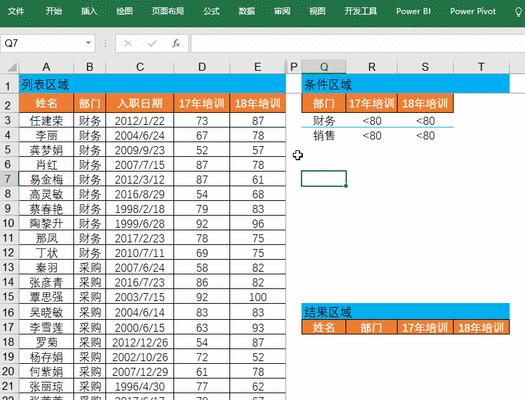Open the 数据 ribbon tab
The height and width of the screenshot is (400, 525).
[247, 11]
